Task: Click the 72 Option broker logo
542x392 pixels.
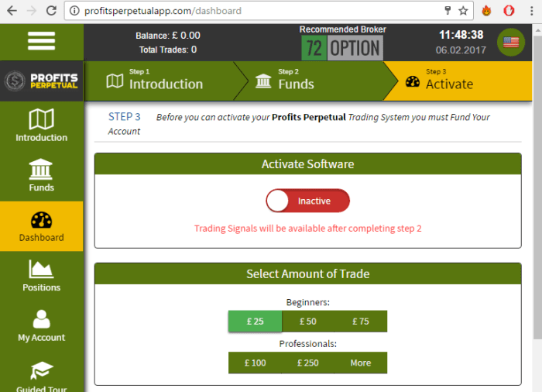Action: (342, 48)
